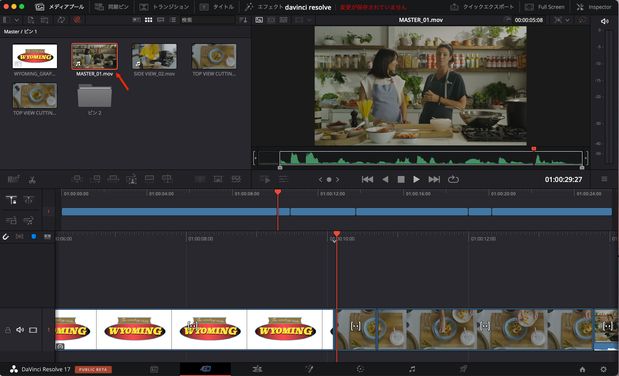
Task: Click the viewer audio waveform scrub bar
Action: 431,158
